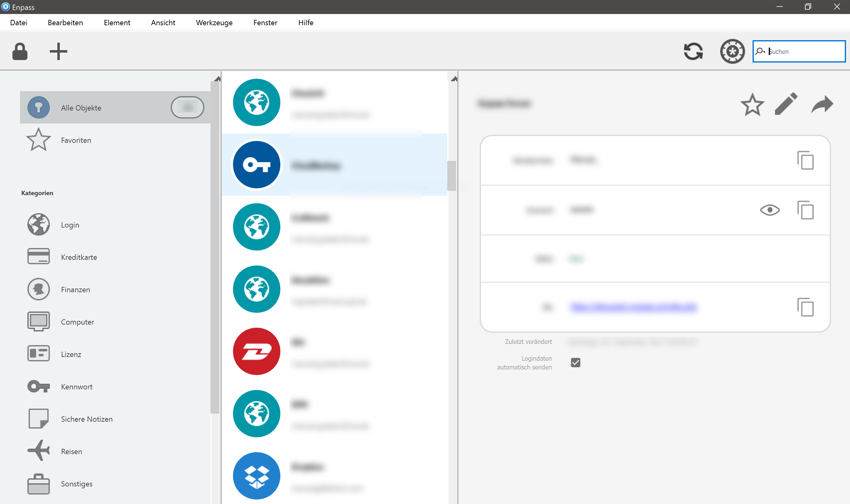850x504 pixels.
Task: Click the sync refresh icon
Action: click(693, 51)
